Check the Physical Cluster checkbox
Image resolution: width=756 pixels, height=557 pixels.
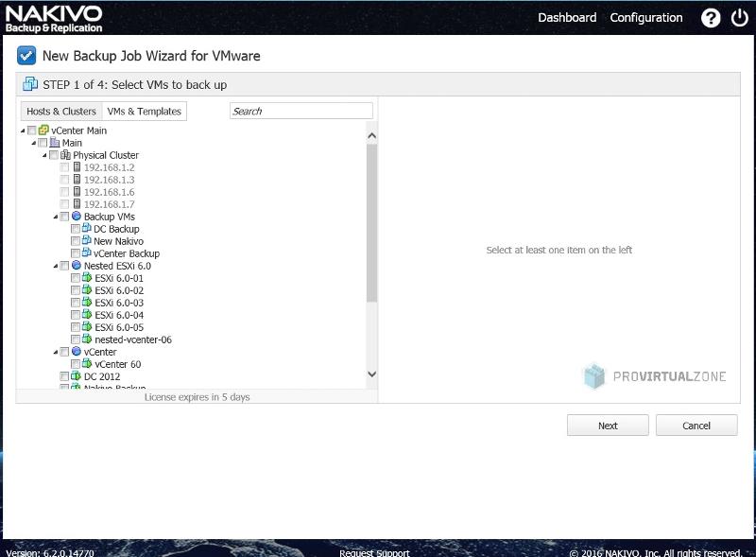coord(54,155)
